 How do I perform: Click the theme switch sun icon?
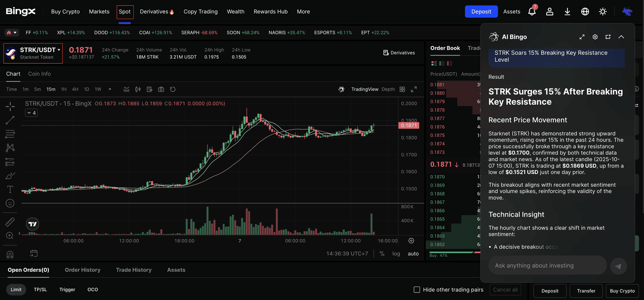(x=603, y=12)
